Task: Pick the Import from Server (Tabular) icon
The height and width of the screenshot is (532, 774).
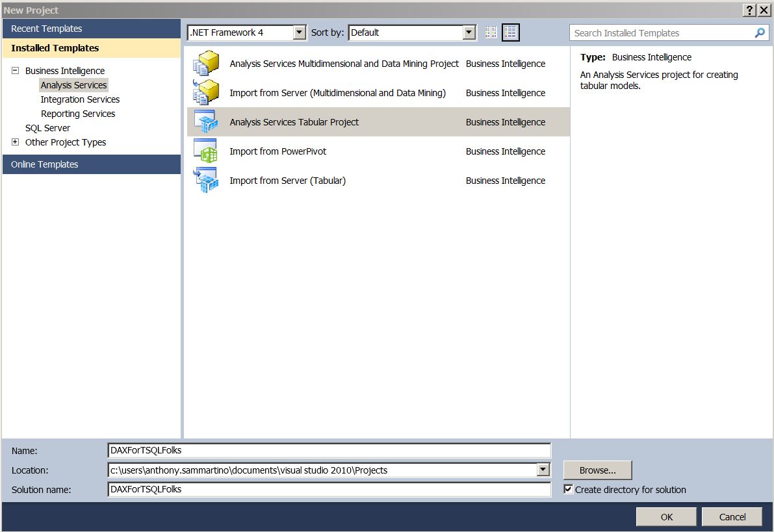Action: click(x=206, y=180)
